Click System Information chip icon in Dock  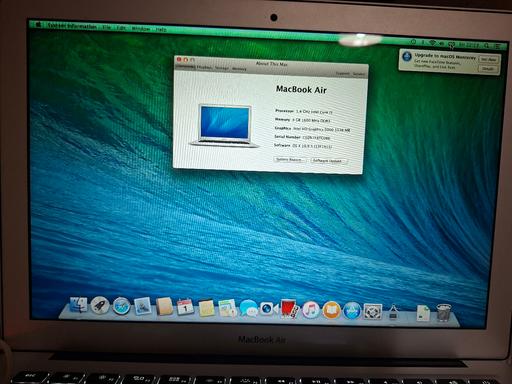[x=393, y=313]
